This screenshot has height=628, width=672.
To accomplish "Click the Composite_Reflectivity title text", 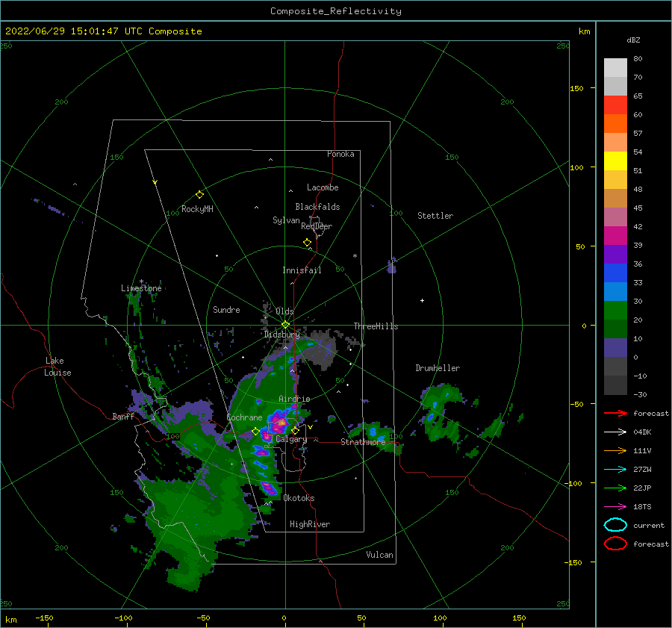I will pyautogui.click(x=335, y=11).
